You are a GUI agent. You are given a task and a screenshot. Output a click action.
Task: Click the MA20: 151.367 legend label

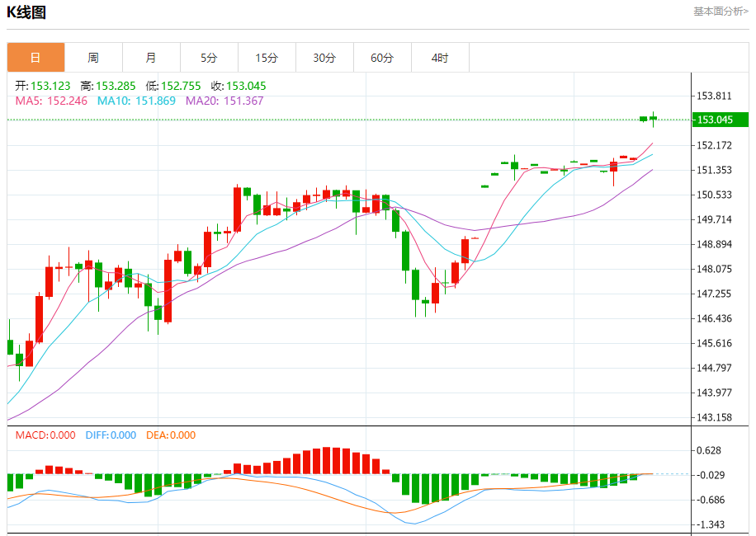pos(224,101)
